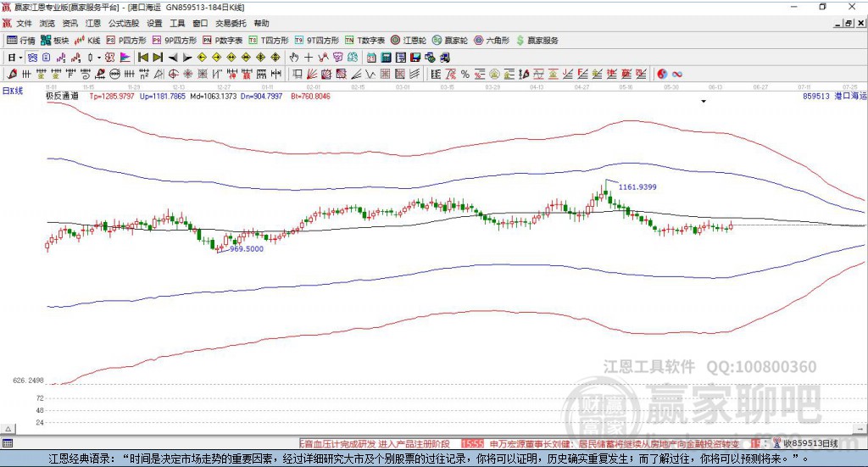Open the 资讯 menu
Image resolution: width=868 pixels, height=467 pixels.
pyautogui.click(x=70, y=23)
